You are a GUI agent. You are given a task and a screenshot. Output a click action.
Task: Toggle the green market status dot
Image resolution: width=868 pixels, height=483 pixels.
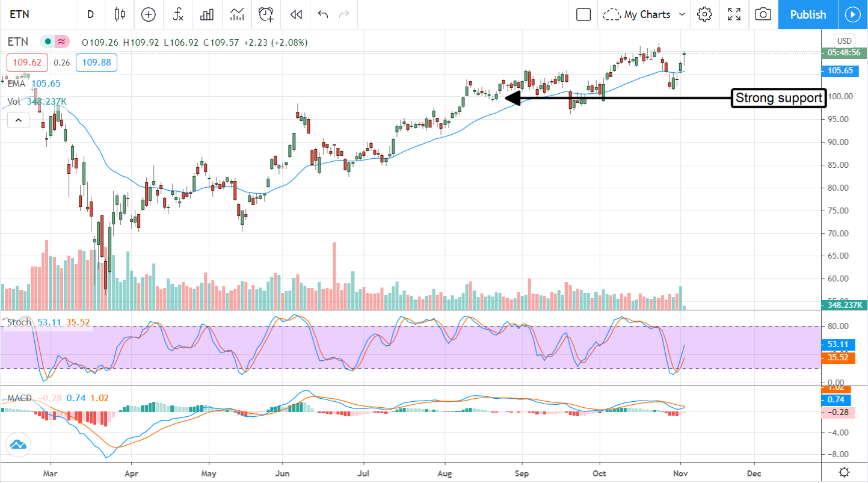click(46, 42)
